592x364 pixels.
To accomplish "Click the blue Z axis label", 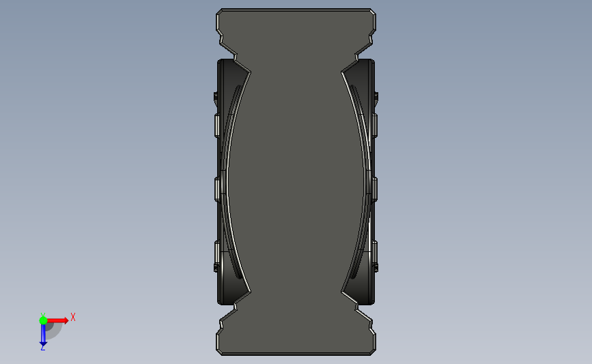I will pyautogui.click(x=42, y=348).
